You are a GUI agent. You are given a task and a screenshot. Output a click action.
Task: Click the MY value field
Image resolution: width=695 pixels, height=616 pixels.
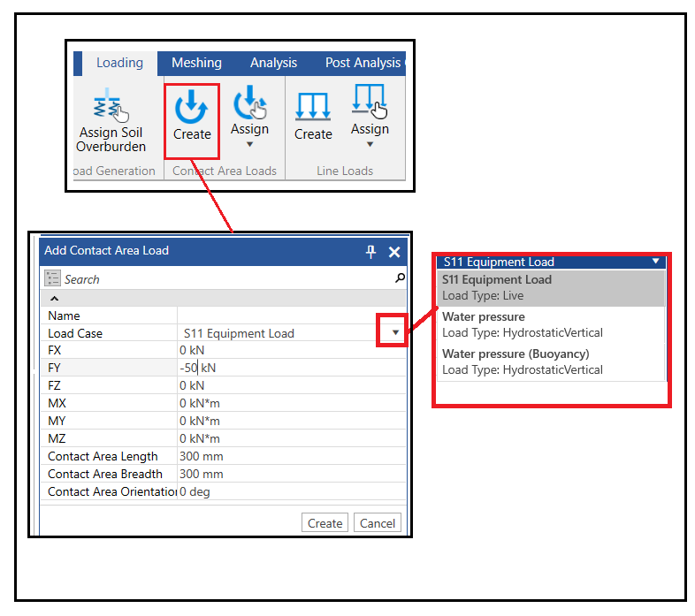pyautogui.click(x=292, y=421)
